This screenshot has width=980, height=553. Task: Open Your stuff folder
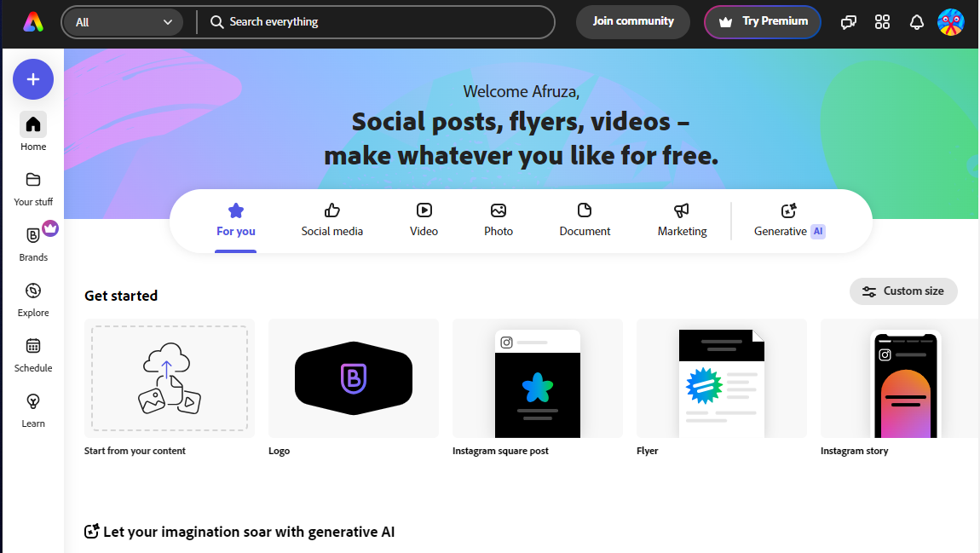(x=33, y=188)
